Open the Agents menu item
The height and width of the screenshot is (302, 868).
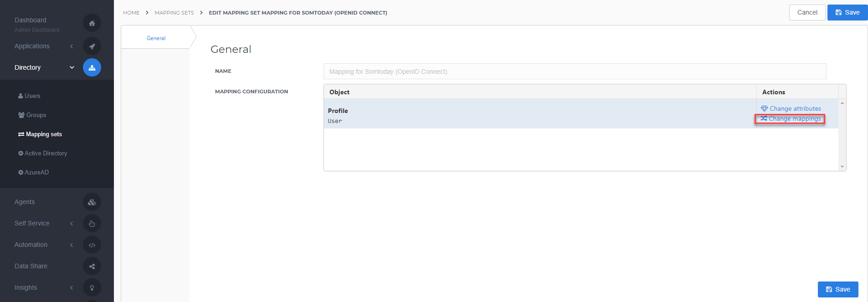[25, 202]
